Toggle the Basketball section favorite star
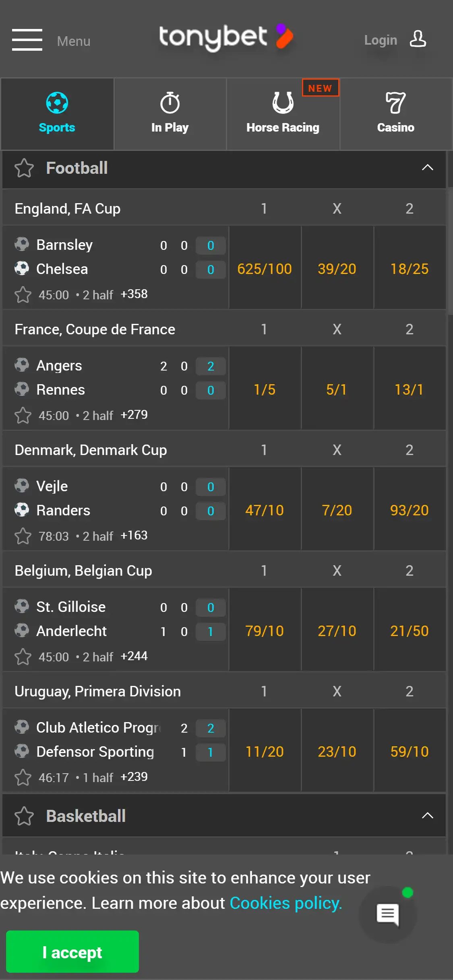Screen dimensions: 453x980 coord(24,816)
